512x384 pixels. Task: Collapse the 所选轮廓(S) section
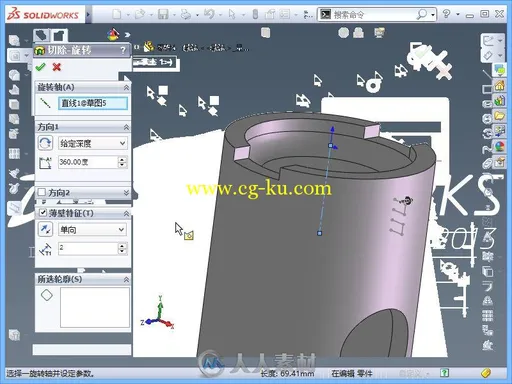coord(126,279)
